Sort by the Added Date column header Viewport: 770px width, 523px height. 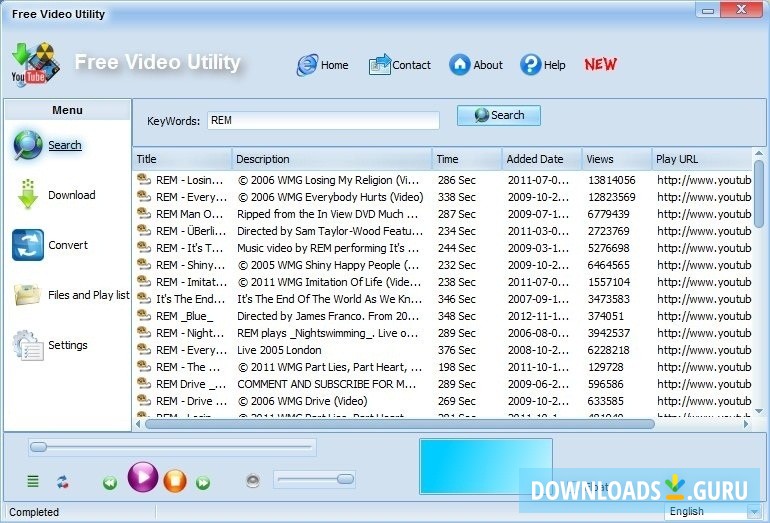(542, 159)
